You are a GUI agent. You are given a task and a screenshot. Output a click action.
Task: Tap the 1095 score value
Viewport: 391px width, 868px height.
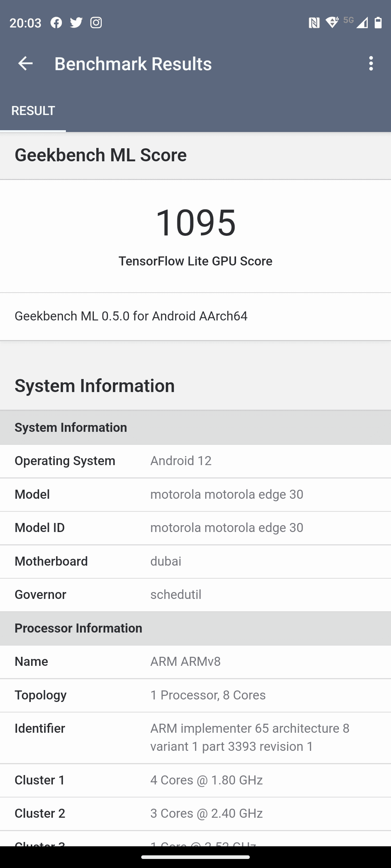[195, 222]
